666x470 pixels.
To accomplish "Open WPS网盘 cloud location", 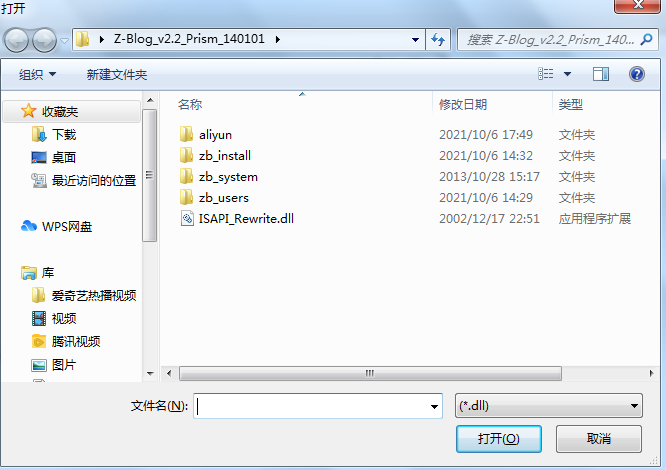I will click(57, 226).
